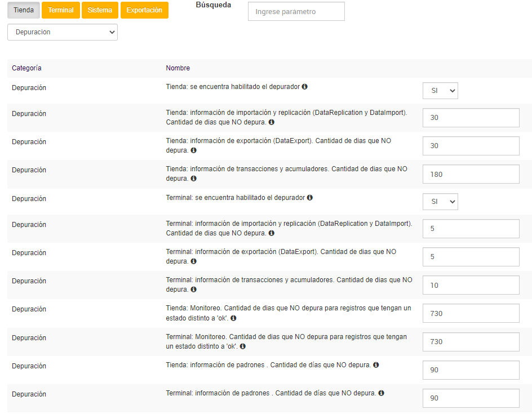Open SI dropdown for Terminal depurador
Viewport: 532px width, 414px height.
(440, 202)
